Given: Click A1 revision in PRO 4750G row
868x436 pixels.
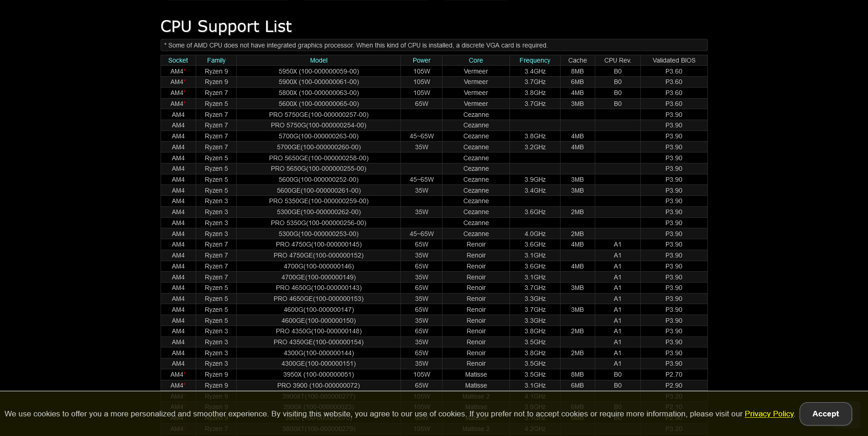Looking at the screenshot, I should (618, 244).
